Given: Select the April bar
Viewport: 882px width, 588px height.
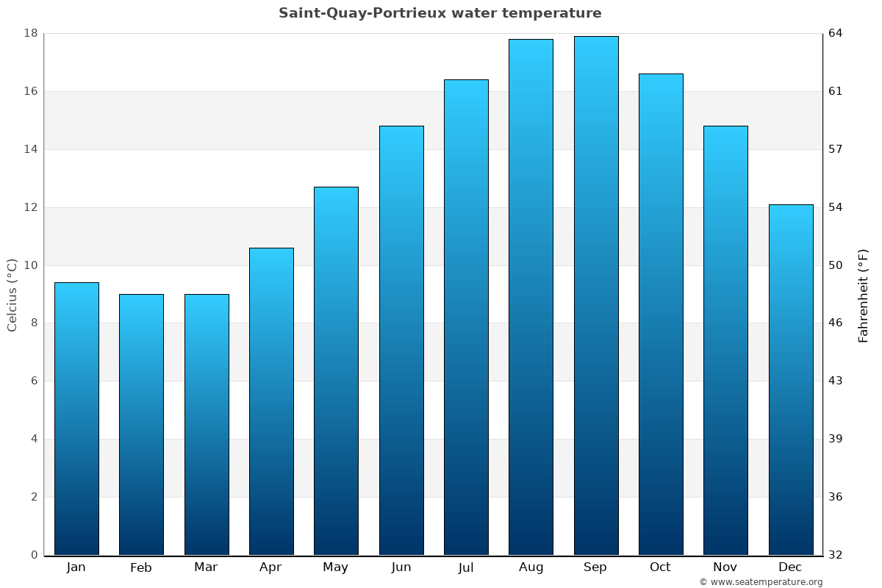Looking at the screenshot, I should tap(271, 401).
